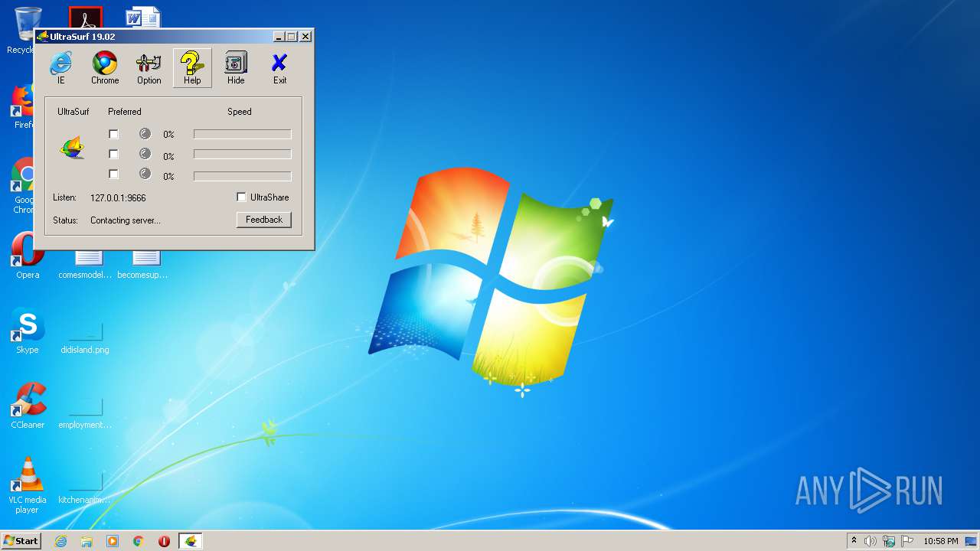
Task: Launch IE from UltraSurf toolbar
Action: [60, 68]
